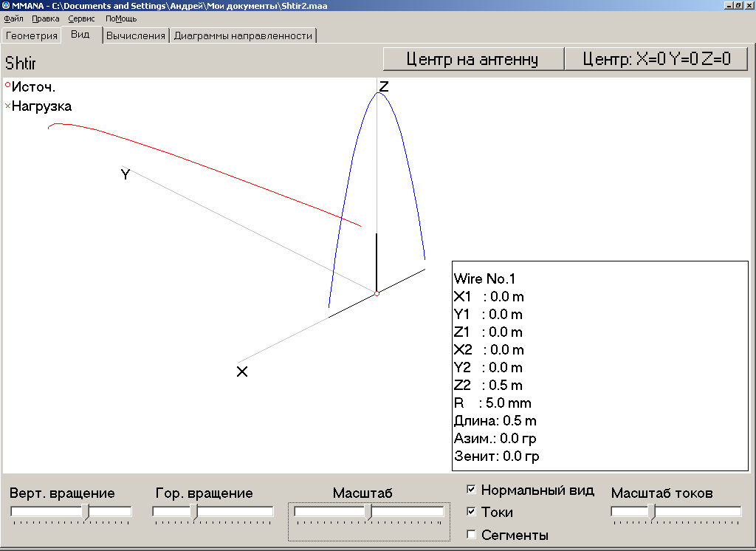Enable the Сегменты checkbox
Screen dimensions: 756x551
pyautogui.click(x=472, y=534)
